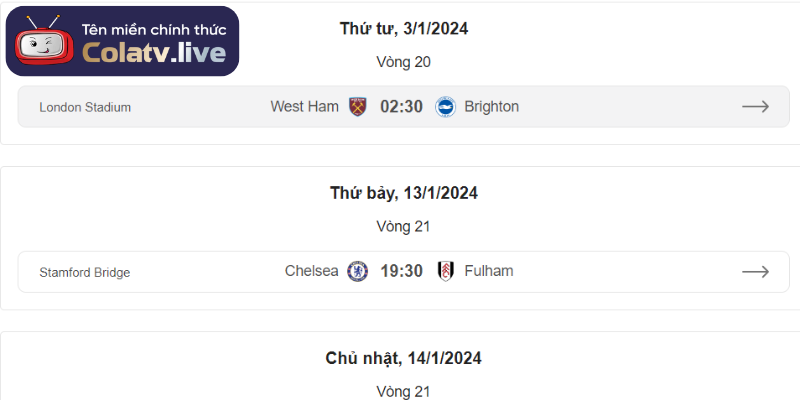Click the 02:30 kickoff time
This screenshot has height=400, width=800.
point(401,107)
